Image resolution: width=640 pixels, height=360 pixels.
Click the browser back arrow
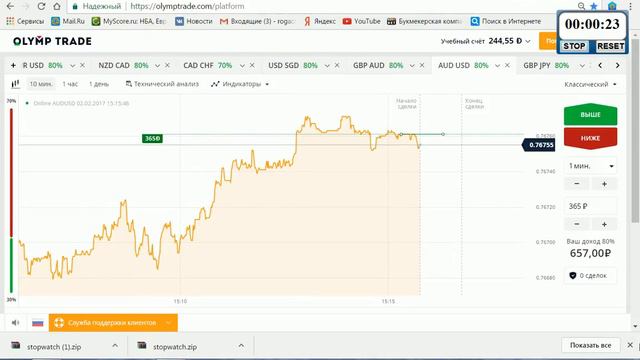(10, 6)
